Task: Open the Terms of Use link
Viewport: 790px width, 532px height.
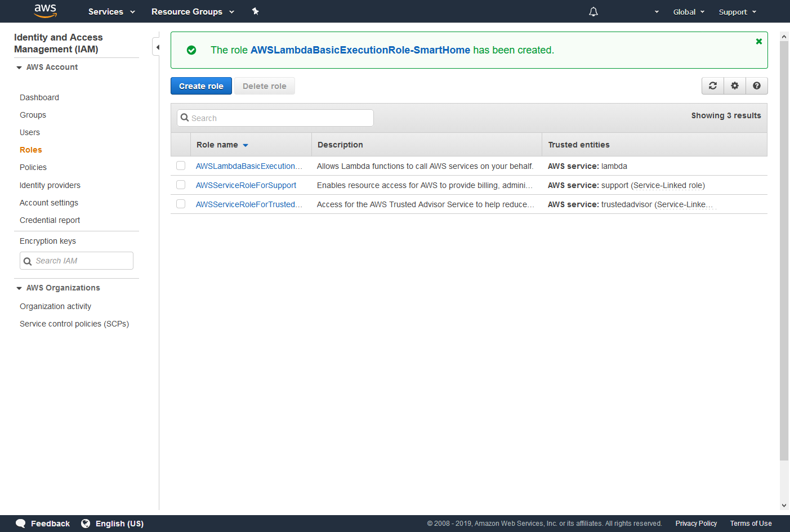Action: pyautogui.click(x=751, y=524)
